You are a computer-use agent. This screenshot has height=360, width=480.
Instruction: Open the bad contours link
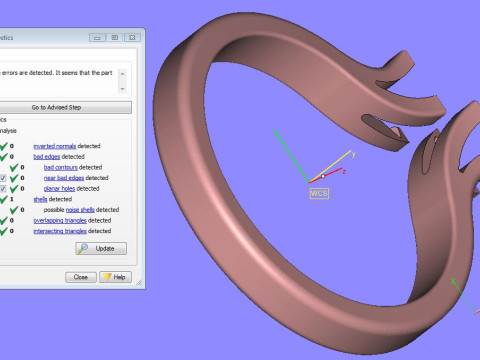click(x=61, y=167)
